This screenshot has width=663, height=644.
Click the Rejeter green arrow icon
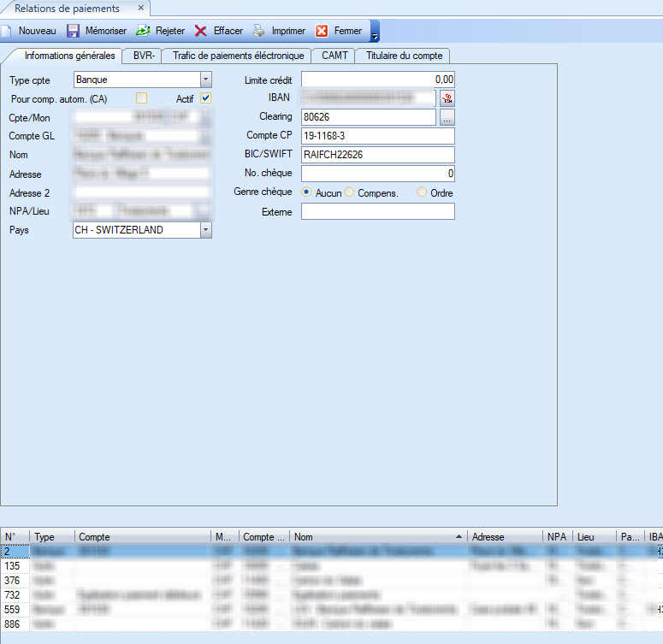coord(144,31)
